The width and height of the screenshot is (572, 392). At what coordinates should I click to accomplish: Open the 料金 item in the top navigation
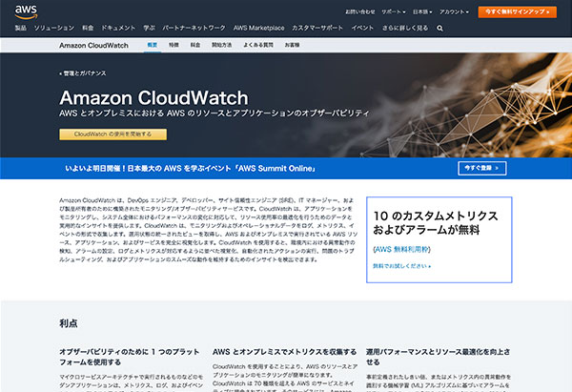[88, 28]
